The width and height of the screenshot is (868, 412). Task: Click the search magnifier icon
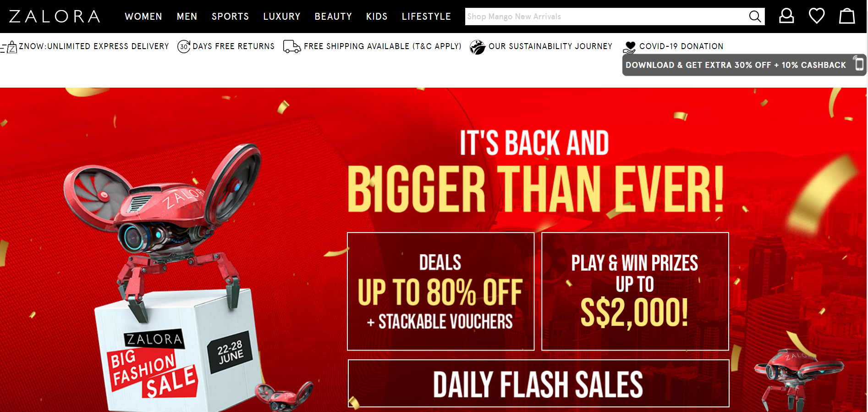pyautogui.click(x=755, y=17)
